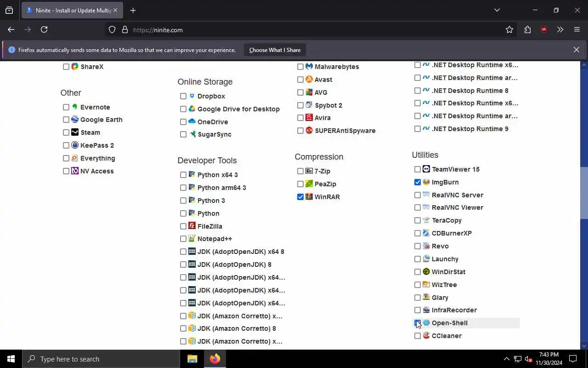Click Choose What I Share button

pyautogui.click(x=275, y=50)
